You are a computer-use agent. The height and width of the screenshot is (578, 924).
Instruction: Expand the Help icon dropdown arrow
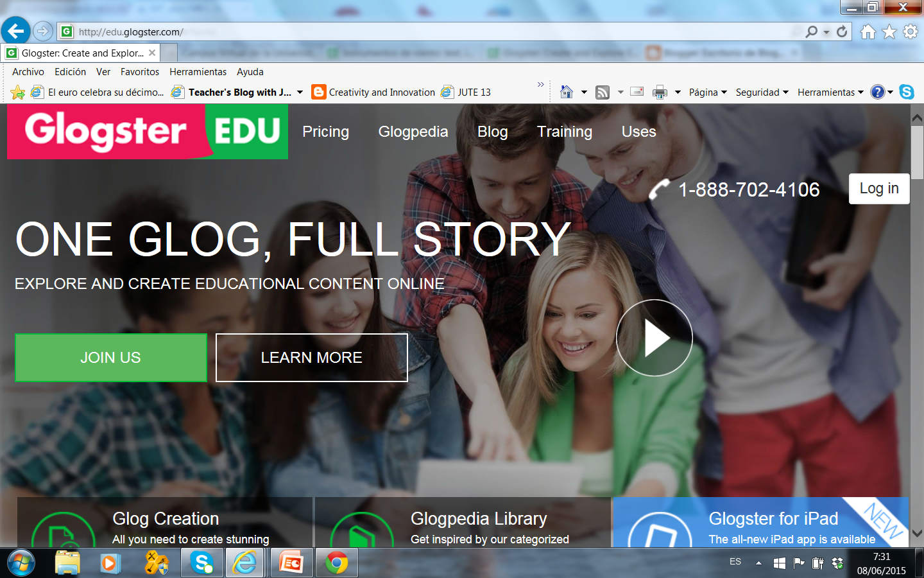(x=890, y=92)
